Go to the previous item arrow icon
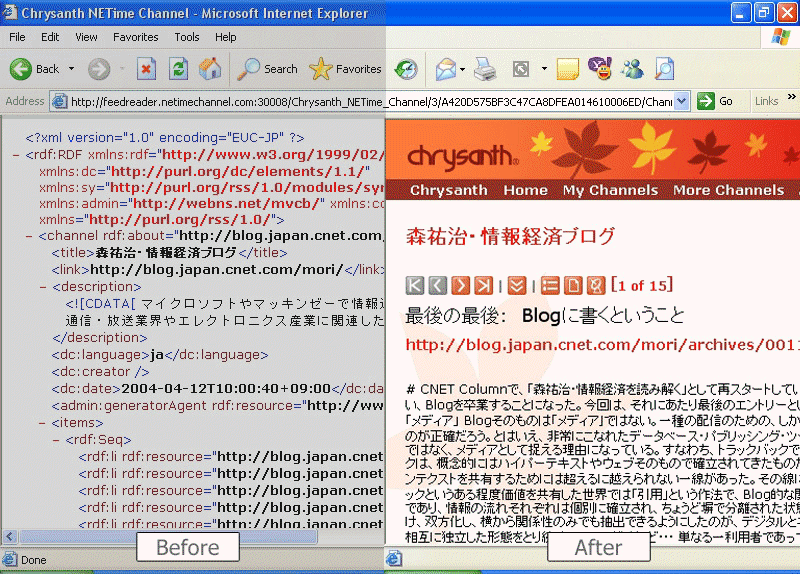The height and width of the screenshot is (574, 800). coord(437,285)
